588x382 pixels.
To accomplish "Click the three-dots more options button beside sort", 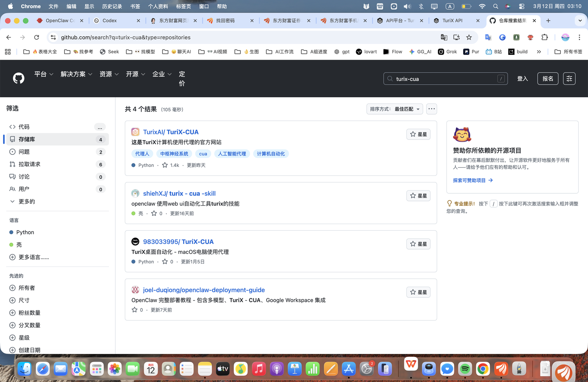I will (431, 109).
